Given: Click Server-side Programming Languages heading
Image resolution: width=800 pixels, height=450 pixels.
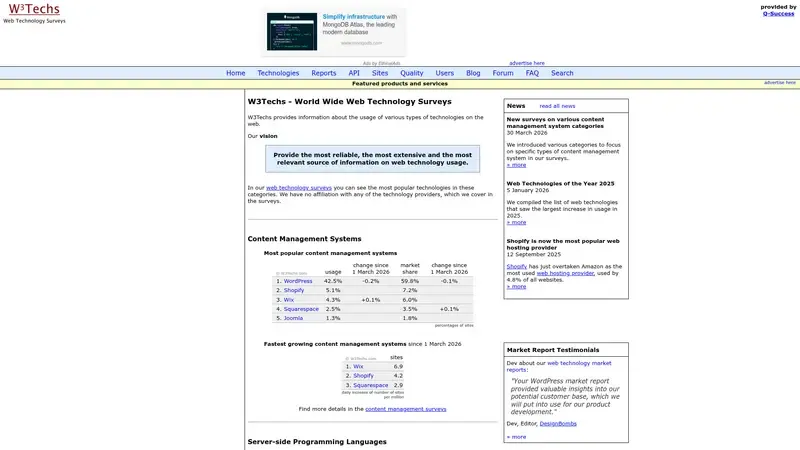Looking at the screenshot, I should coord(317,442).
